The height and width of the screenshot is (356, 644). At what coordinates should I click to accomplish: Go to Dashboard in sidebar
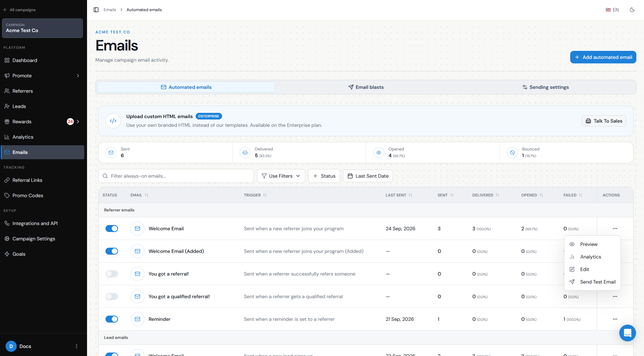pos(42,60)
